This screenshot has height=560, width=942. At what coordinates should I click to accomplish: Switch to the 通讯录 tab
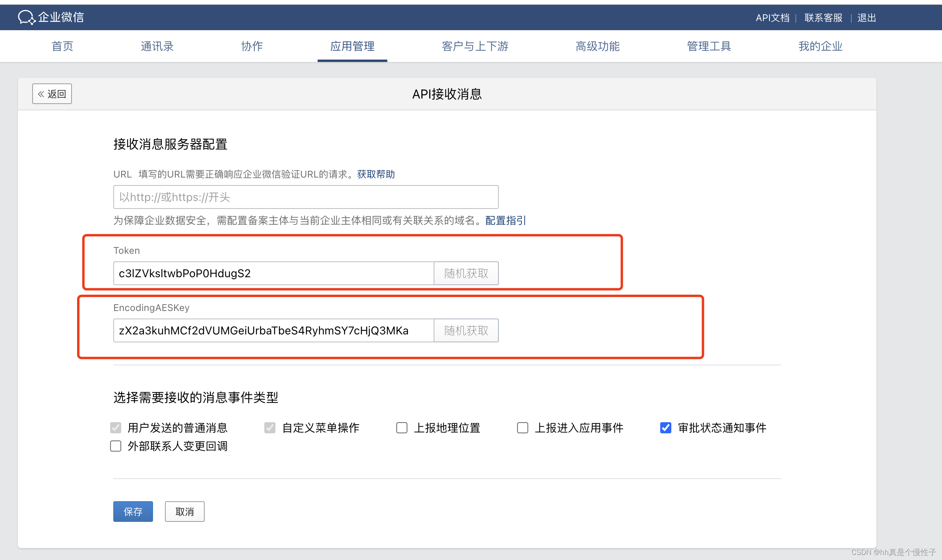157,46
